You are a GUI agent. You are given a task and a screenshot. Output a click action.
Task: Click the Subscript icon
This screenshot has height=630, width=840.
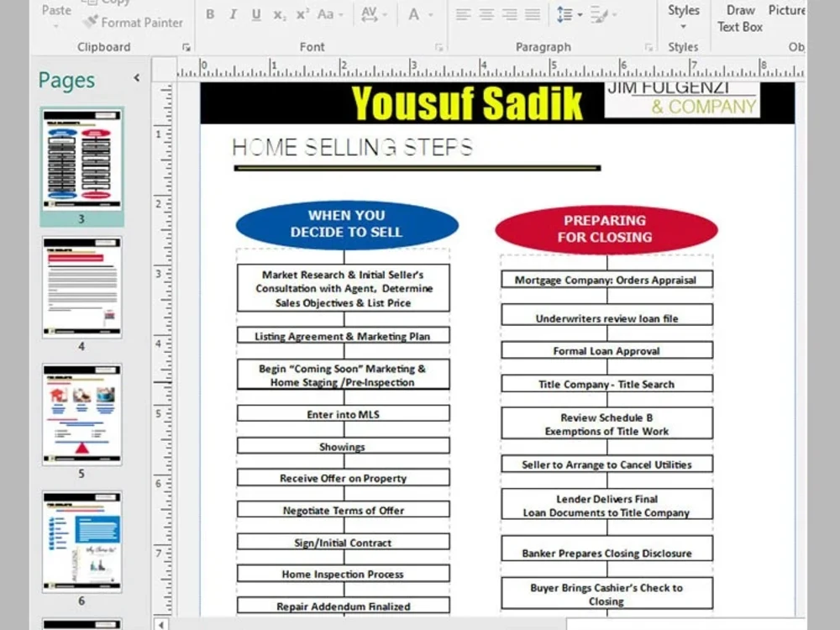pos(277,14)
